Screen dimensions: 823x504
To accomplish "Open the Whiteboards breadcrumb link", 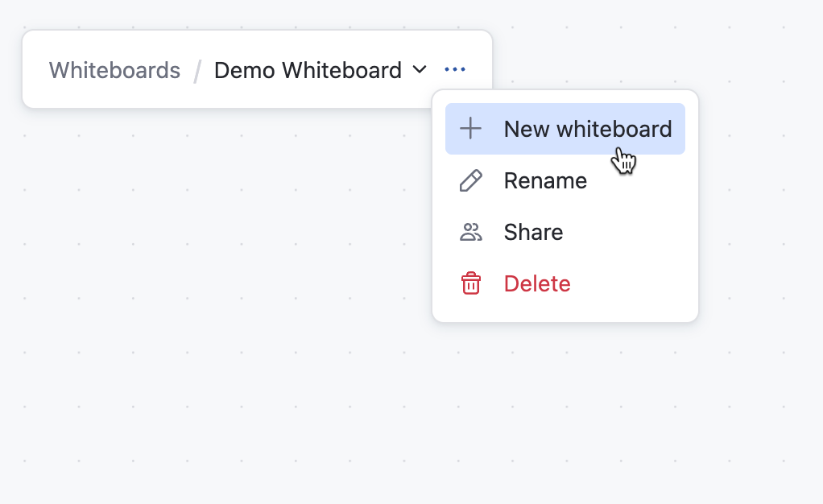I will tap(114, 70).
